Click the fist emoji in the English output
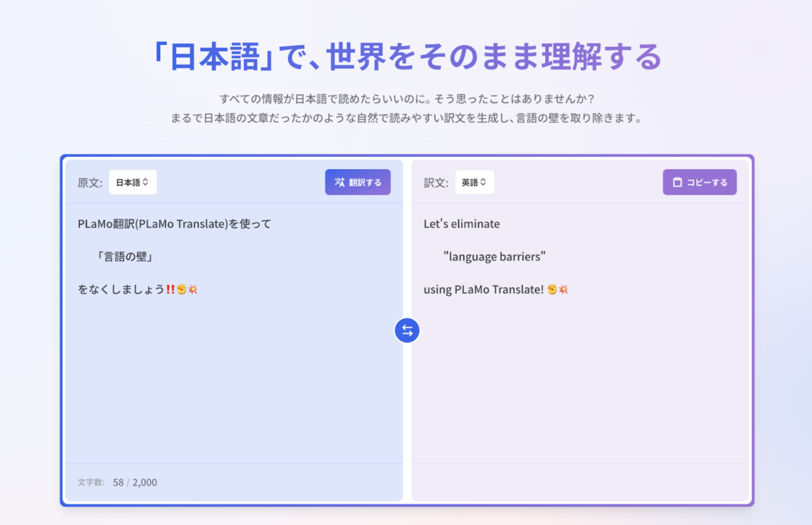The height and width of the screenshot is (525, 812). tap(552, 289)
